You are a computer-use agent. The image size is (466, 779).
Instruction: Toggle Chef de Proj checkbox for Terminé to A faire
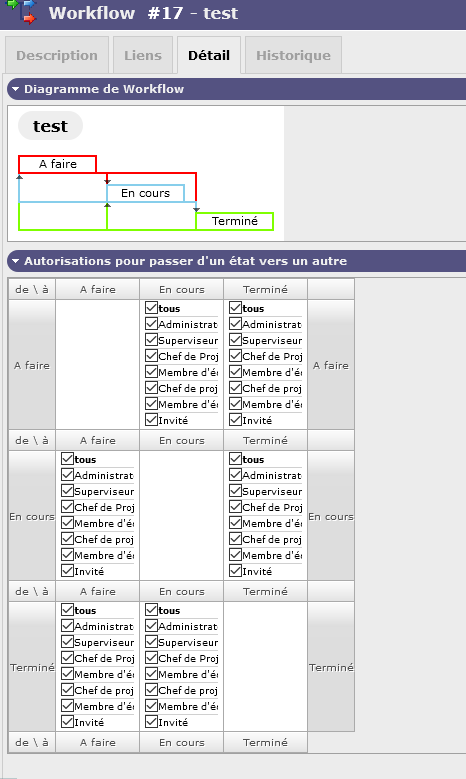pos(68,658)
